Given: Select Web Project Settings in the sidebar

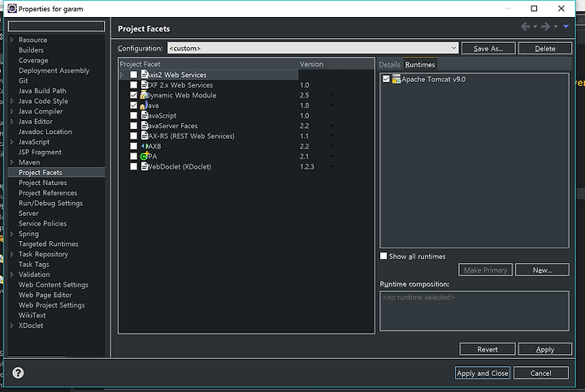Looking at the screenshot, I should 52,305.
